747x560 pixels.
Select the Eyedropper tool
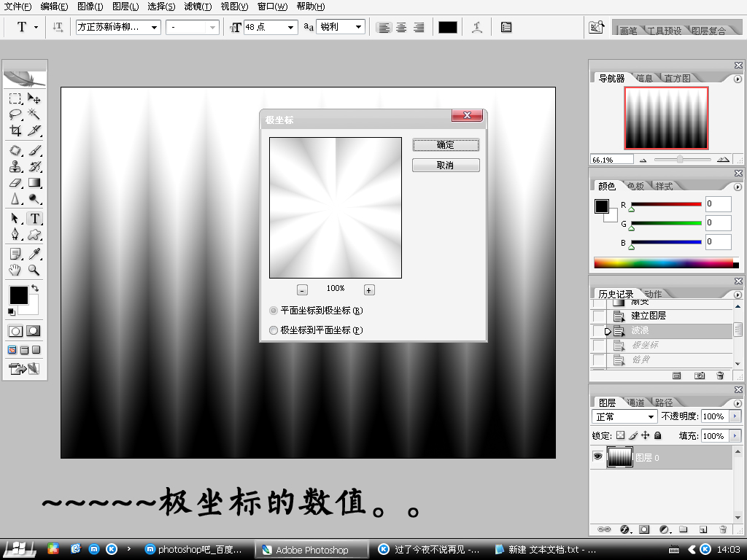(x=34, y=254)
